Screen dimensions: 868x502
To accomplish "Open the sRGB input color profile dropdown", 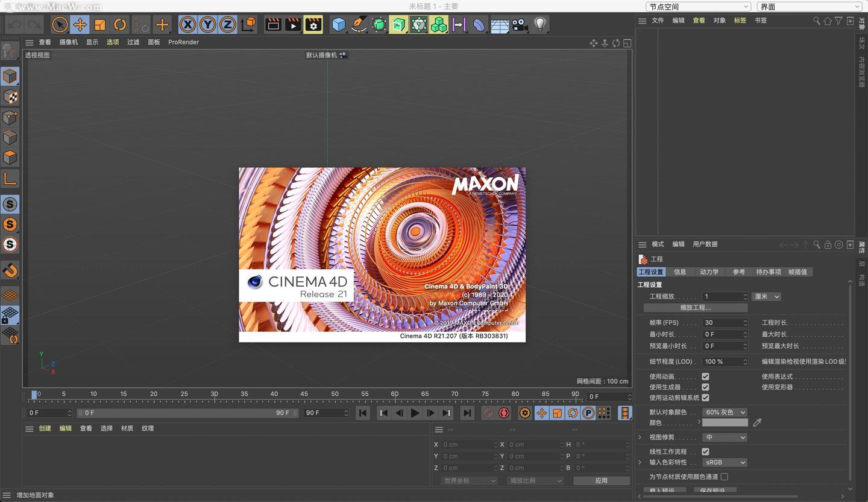I will (725, 463).
